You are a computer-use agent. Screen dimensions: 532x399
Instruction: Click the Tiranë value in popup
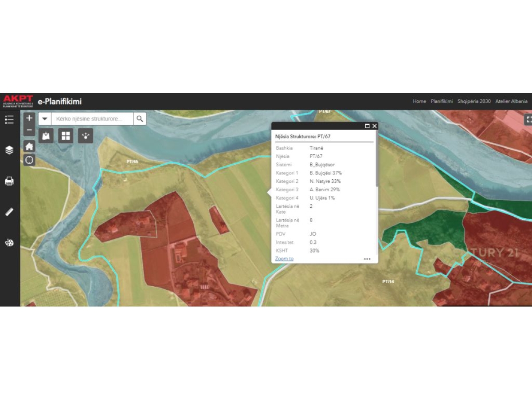point(317,148)
